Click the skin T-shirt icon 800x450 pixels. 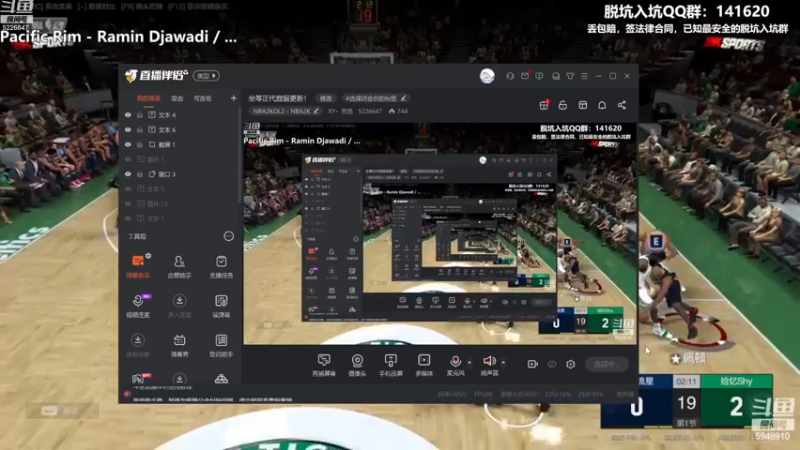(x=570, y=76)
